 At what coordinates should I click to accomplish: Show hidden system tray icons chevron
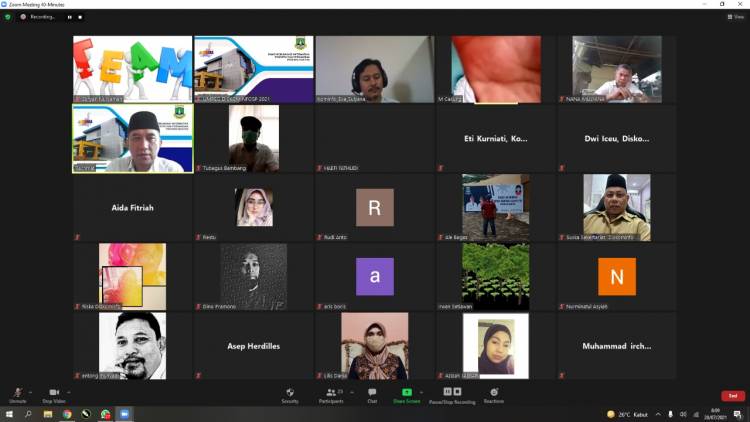click(658, 414)
